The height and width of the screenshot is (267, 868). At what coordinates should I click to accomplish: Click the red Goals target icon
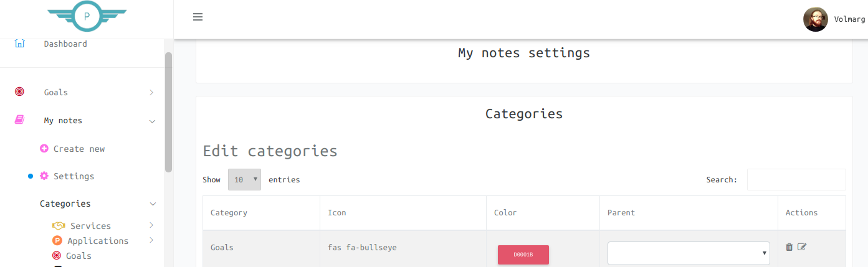pyautogui.click(x=19, y=92)
